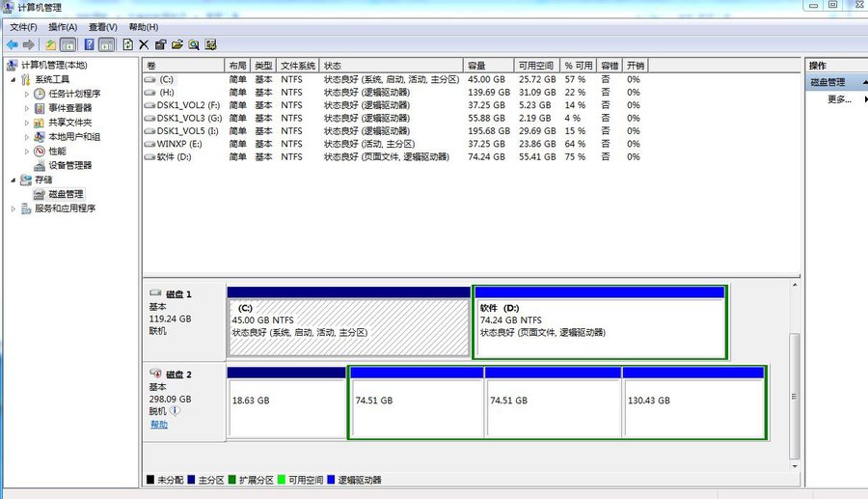Click the disk view vertical scrollbar thumb
Image resolution: width=868 pixels, height=499 pixels.
[795, 396]
